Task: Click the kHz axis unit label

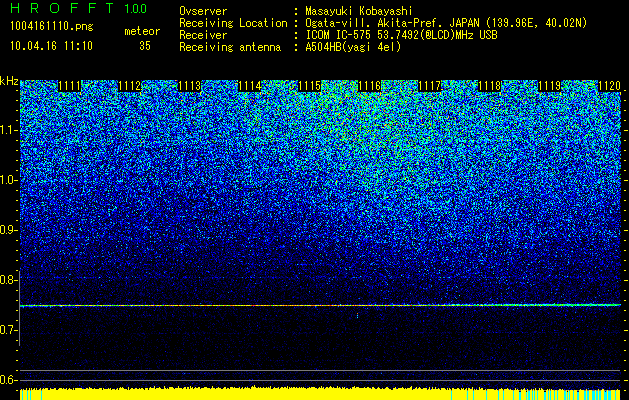Action: tap(9, 82)
